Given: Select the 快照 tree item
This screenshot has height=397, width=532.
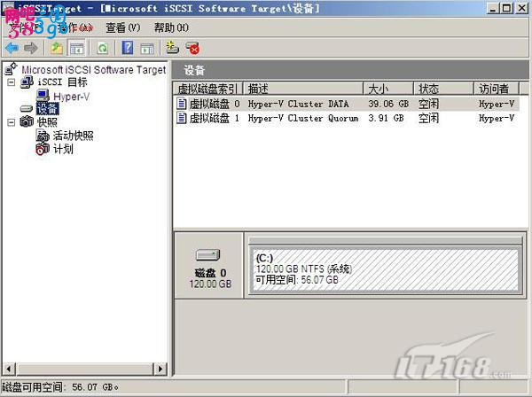Looking at the screenshot, I should (x=47, y=122).
